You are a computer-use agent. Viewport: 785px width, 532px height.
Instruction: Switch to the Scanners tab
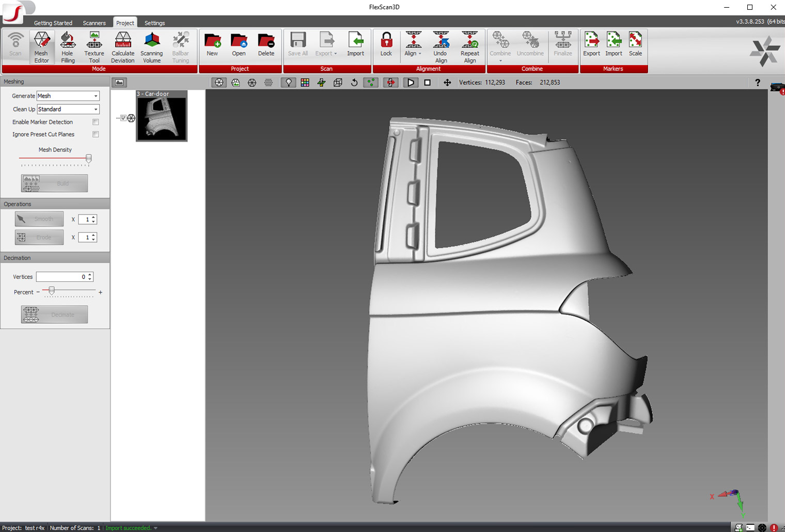click(94, 23)
